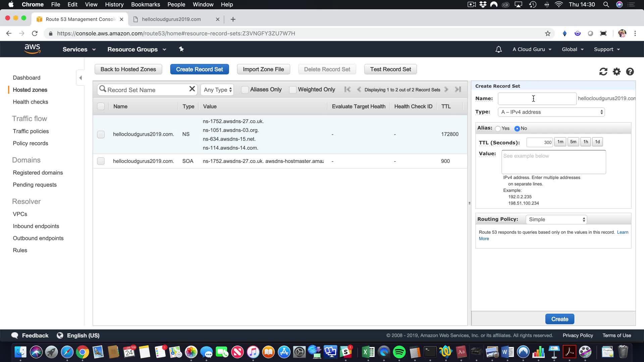Open the Any Type filter dropdown

(x=218, y=89)
